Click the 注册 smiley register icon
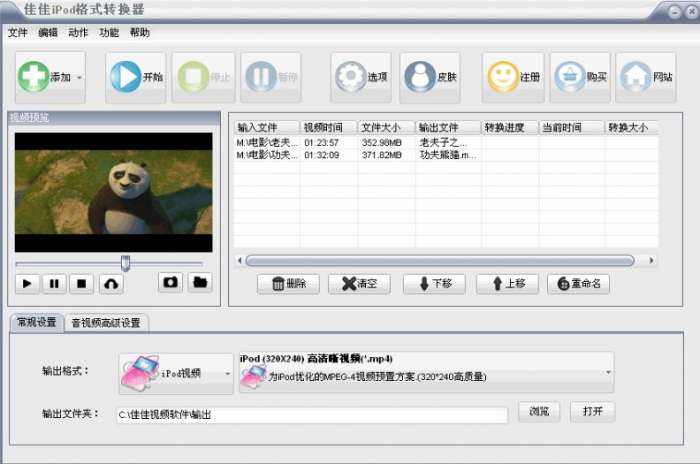 pos(503,77)
